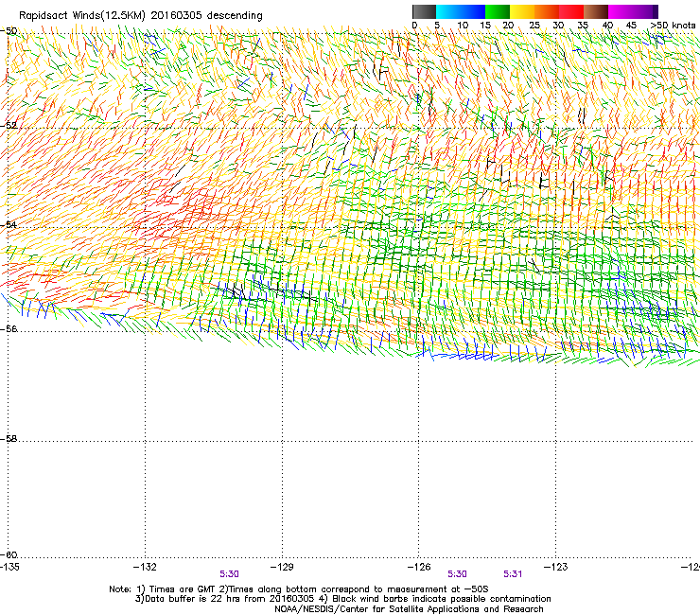The width and height of the screenshot is (700, 615).
Task: Click the legend value '45'
Action: pos(631,26)
